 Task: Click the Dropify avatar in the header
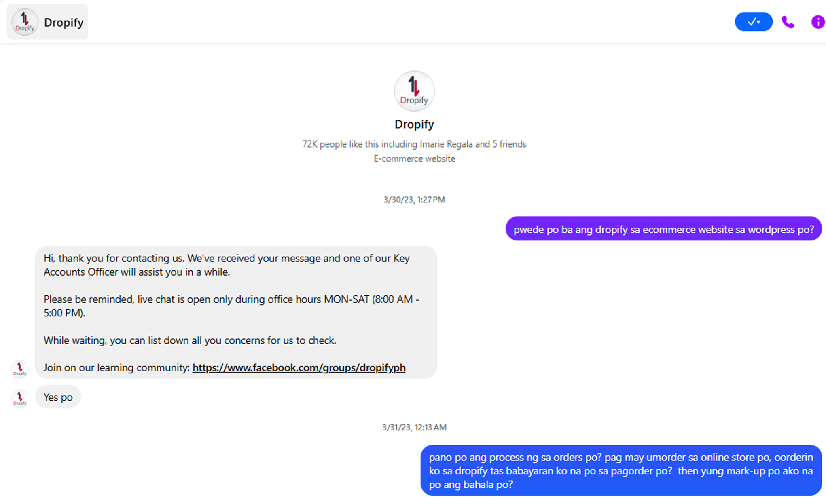pos(25,22)
